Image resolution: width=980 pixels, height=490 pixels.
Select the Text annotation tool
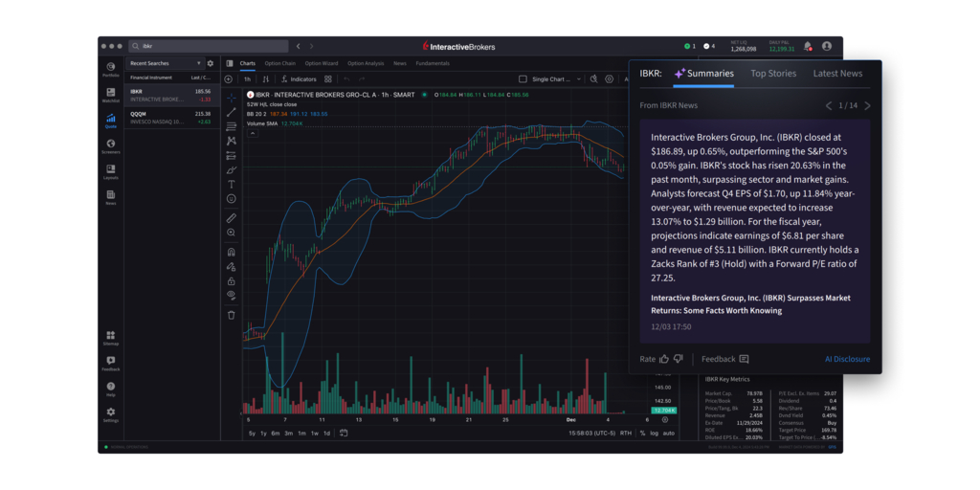click(x=231, y=184)
